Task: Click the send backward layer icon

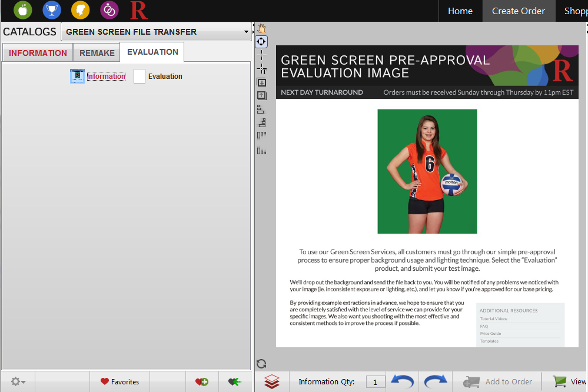Action: (x=261, y=82)
